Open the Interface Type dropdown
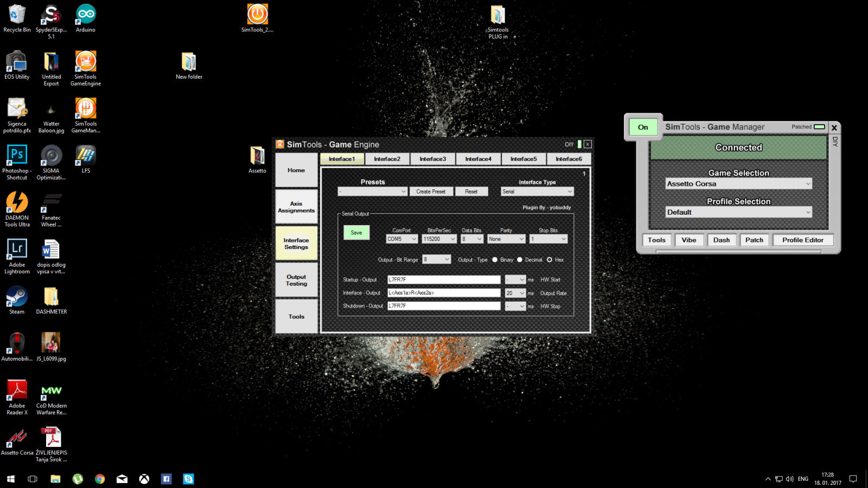 [537, 191]
